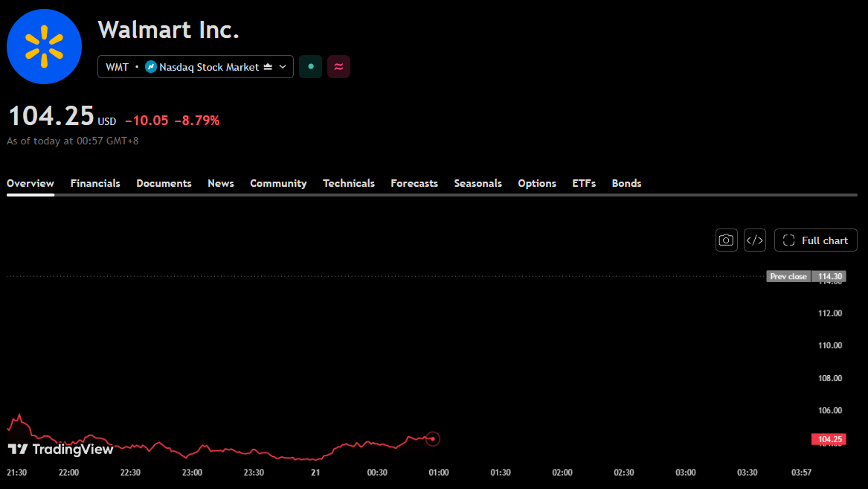Viewport: 868px width, 489px height.
Task: Open the embed code icon button
Action: click(x=755, y=240)
